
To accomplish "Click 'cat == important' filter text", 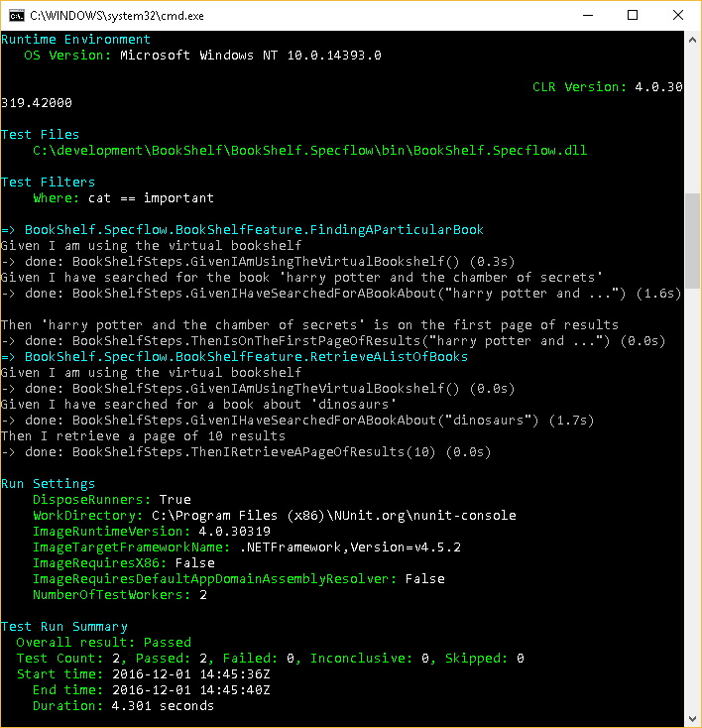I will [x=151, y=198].
